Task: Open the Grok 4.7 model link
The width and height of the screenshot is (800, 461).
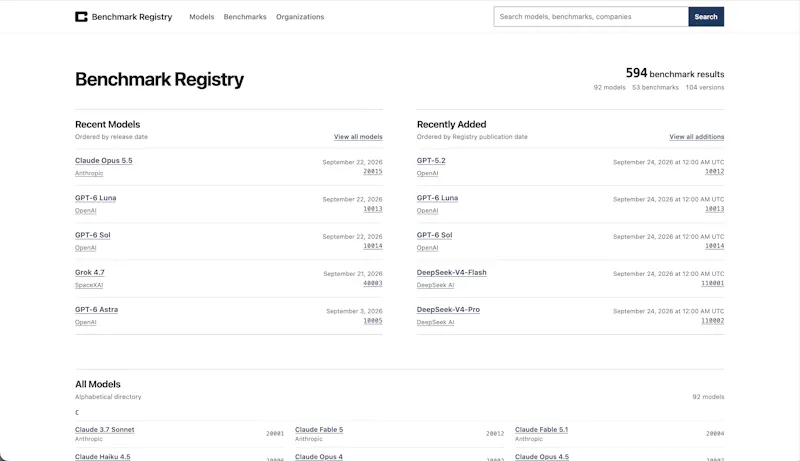Action: point(89,272)
